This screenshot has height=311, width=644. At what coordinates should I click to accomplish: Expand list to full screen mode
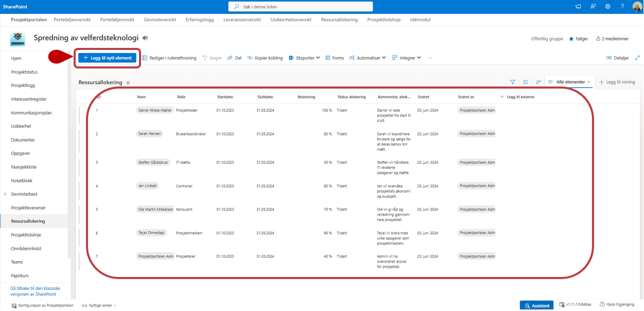[x=637, y=58]
